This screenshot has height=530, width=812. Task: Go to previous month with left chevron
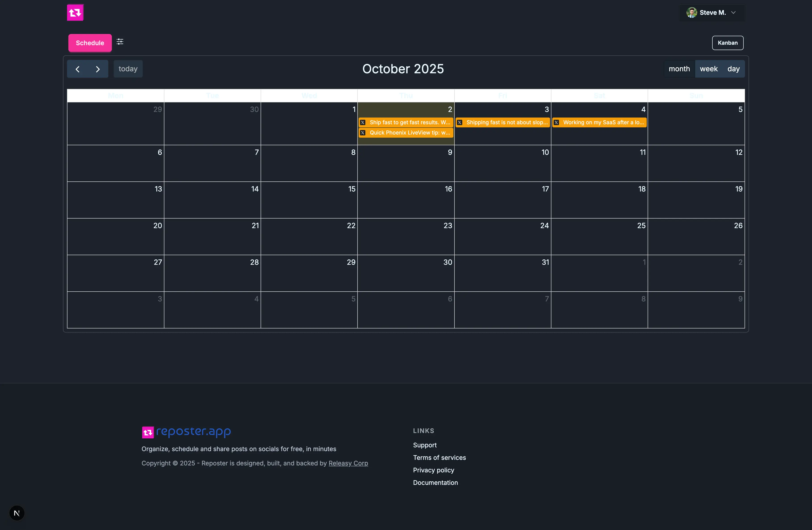[77, 69]
